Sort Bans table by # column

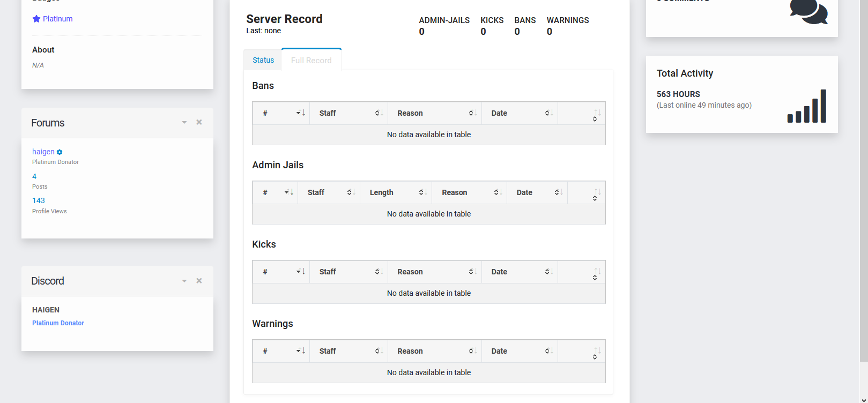pos(281,113)
